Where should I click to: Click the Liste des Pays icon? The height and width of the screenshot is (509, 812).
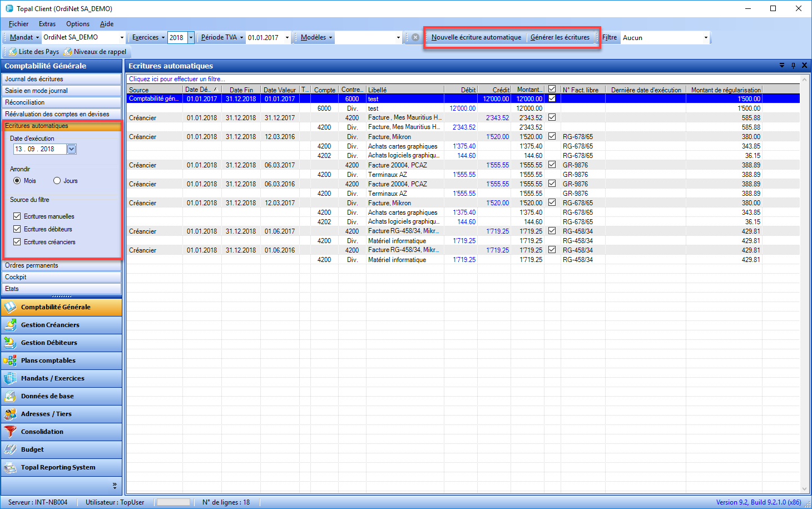click(12, 52)
